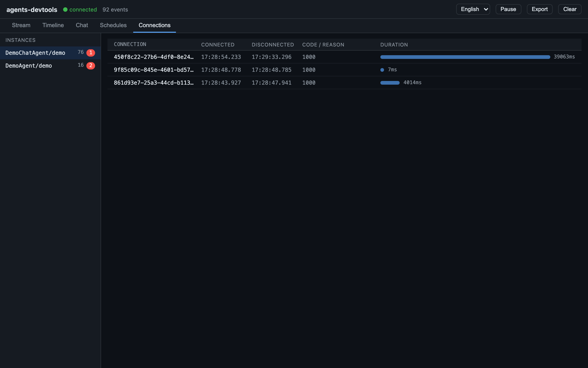Click the CODE / REASON column header
Viewport: 588px width, 368px height.
click(323, 45)
